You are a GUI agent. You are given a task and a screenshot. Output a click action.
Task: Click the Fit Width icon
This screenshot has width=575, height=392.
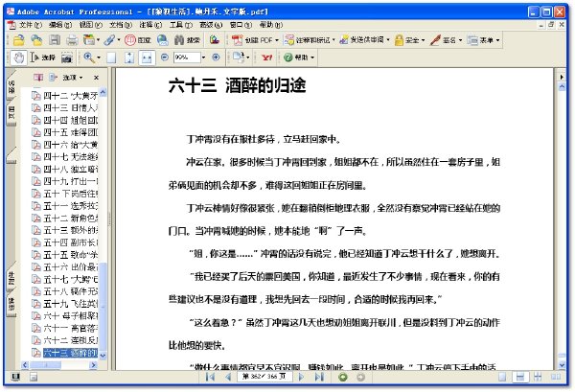(x=147, y=58)
